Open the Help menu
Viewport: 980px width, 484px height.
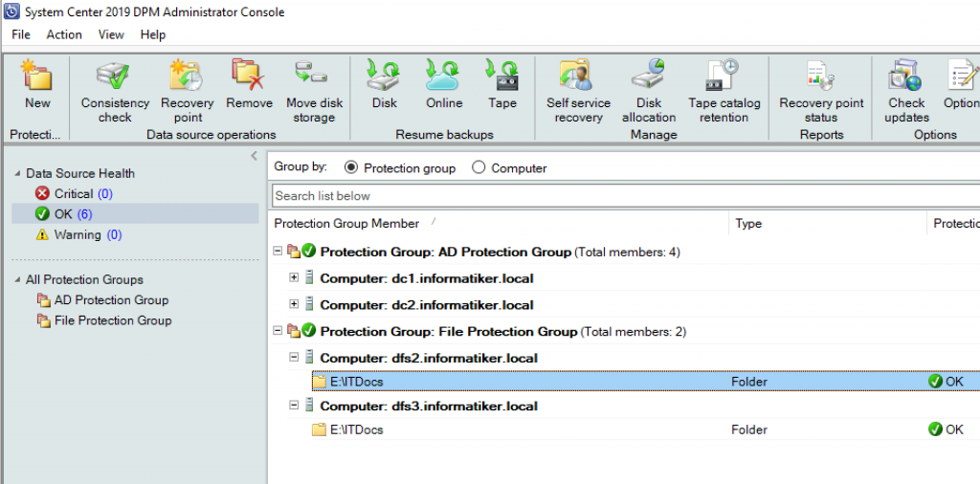[152, 34]
